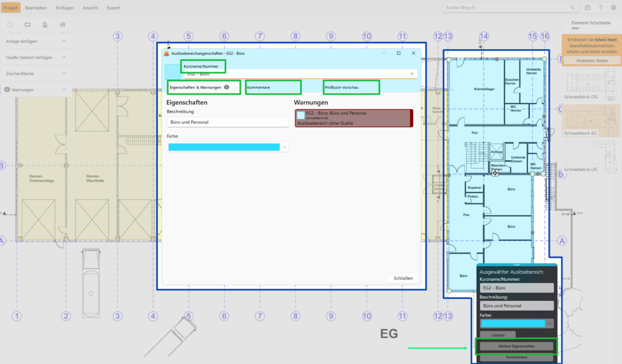
Task: Click the first toolbar icon under Projekt
Action: 10,24
